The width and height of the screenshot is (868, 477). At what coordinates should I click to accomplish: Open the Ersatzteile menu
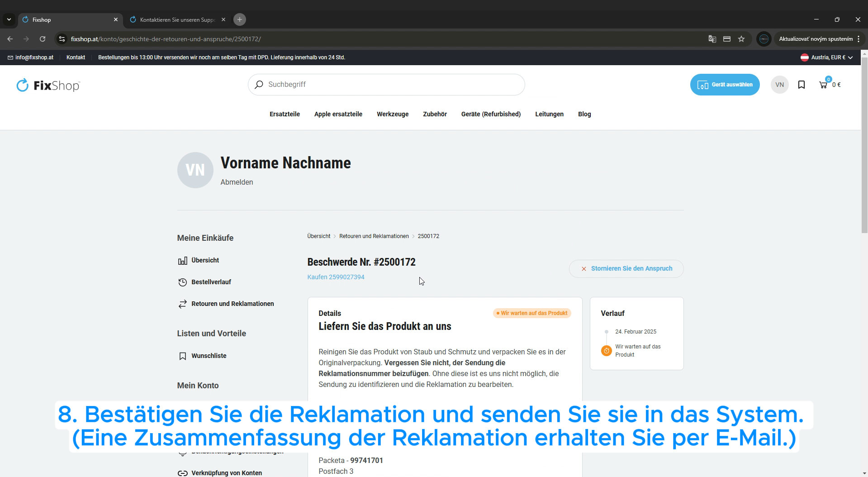tap(285, 114)
